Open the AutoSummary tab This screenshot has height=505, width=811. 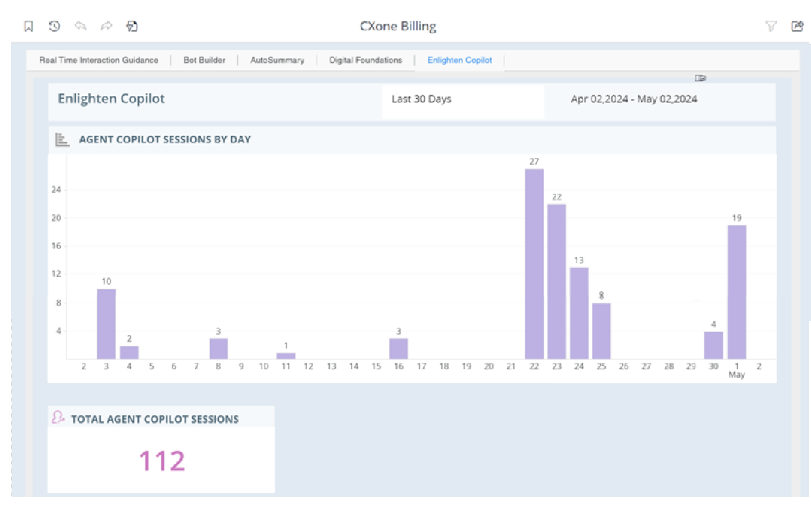(277, 60)
